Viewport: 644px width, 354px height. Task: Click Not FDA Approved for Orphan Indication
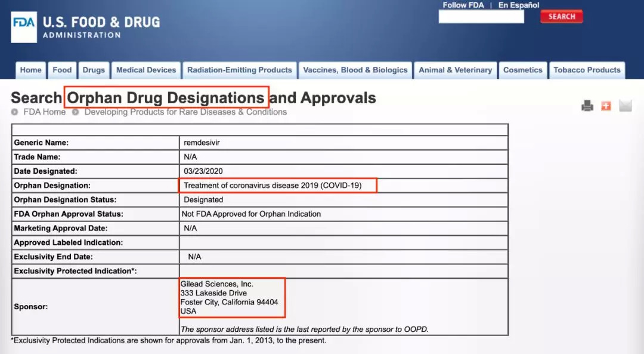[x=252, y=214]
